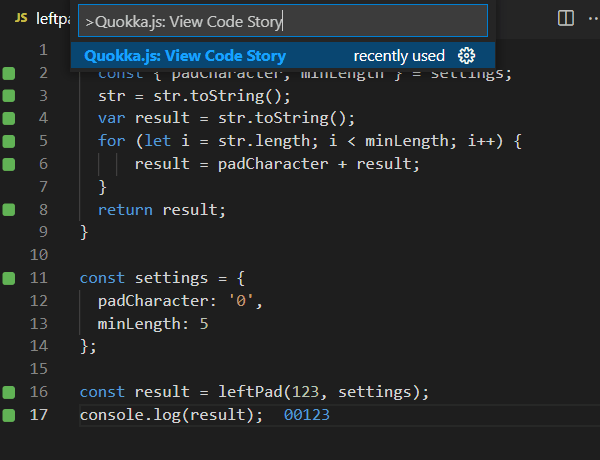Click the Split Editor icon
This screenshot has height=460, width=600.
tap(566, 18)
